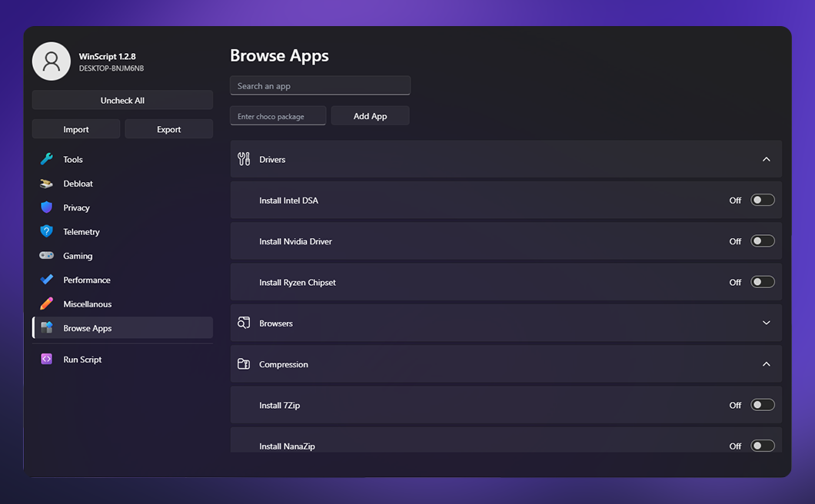Click the Privacy shield icon
Image resolution: width=815 pixels, height=504 pixels.
pos(47,207)
